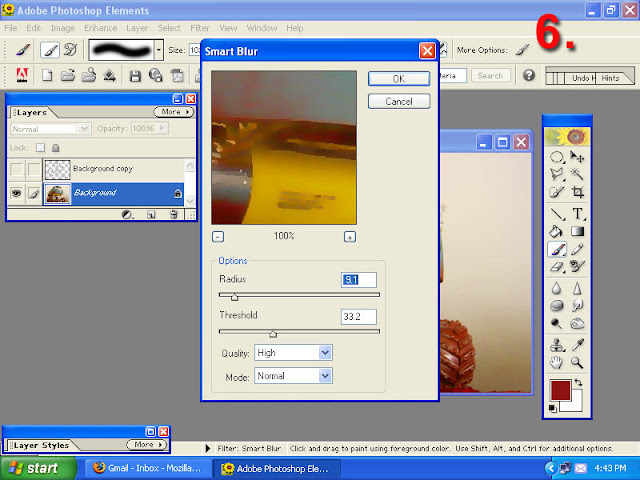Click the adjustment layer icon

click(x=127, y=214)
